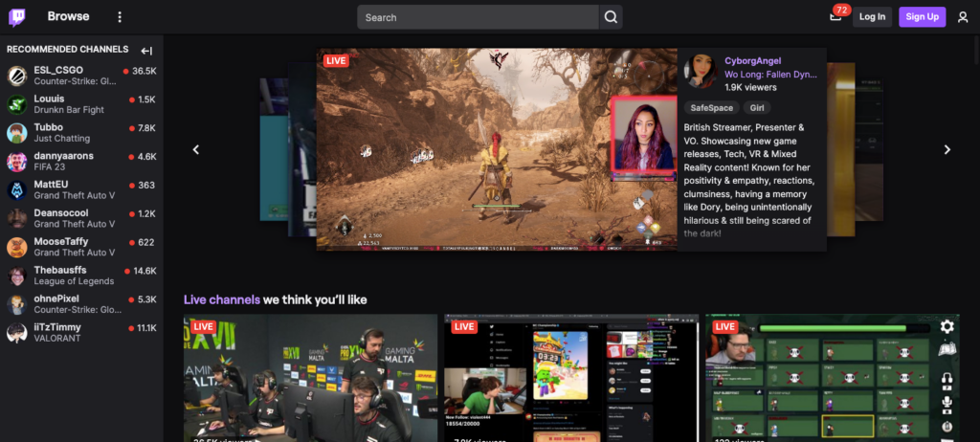Advance to next carousel stream
980x442 pixels.
click(x=947, y=149)
